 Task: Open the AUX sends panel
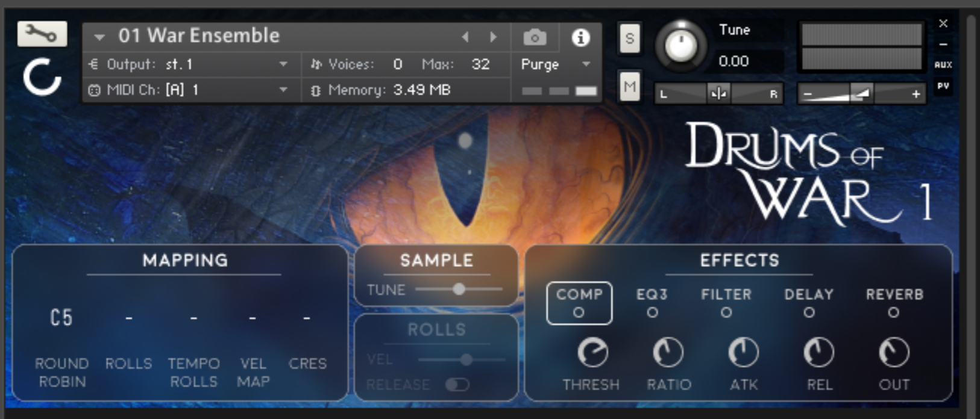(x=943, y=65)
